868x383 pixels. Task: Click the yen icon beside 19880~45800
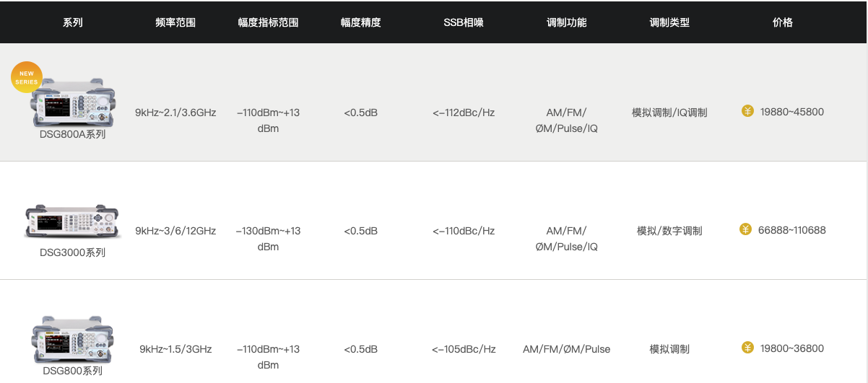coord(747,111)
